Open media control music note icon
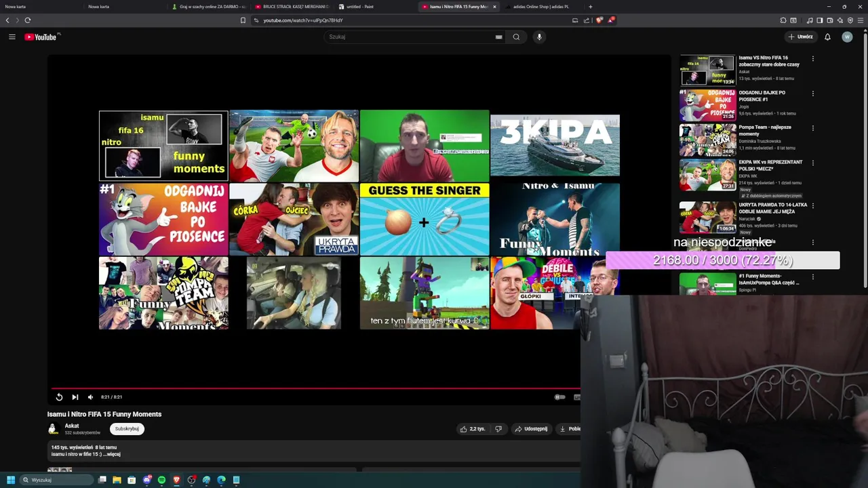This screenshot has height=488, width=868. 810,20
